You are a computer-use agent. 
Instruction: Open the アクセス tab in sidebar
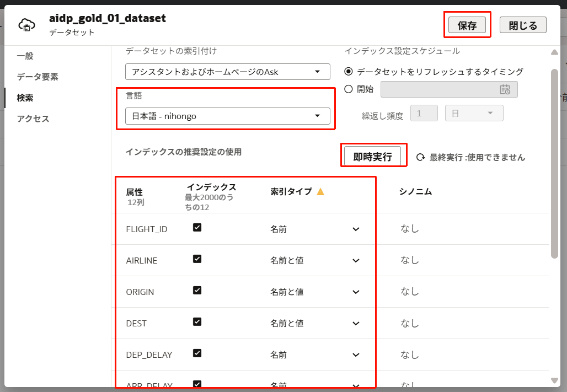coord(33,119)
